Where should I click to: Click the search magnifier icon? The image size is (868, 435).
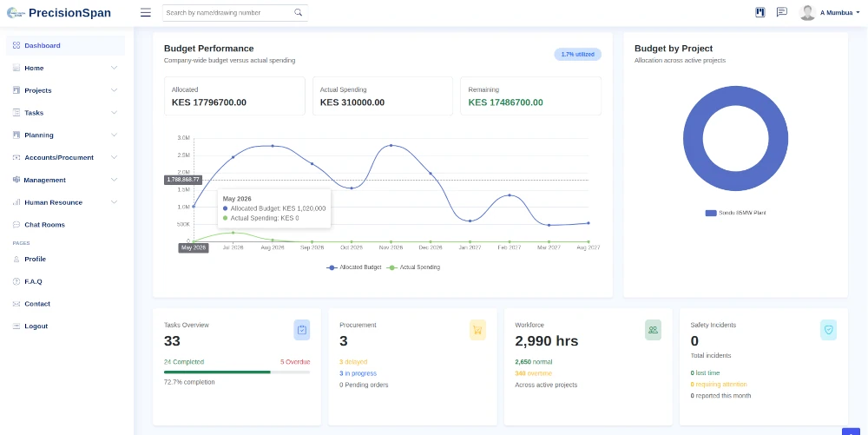pos(299,12)
